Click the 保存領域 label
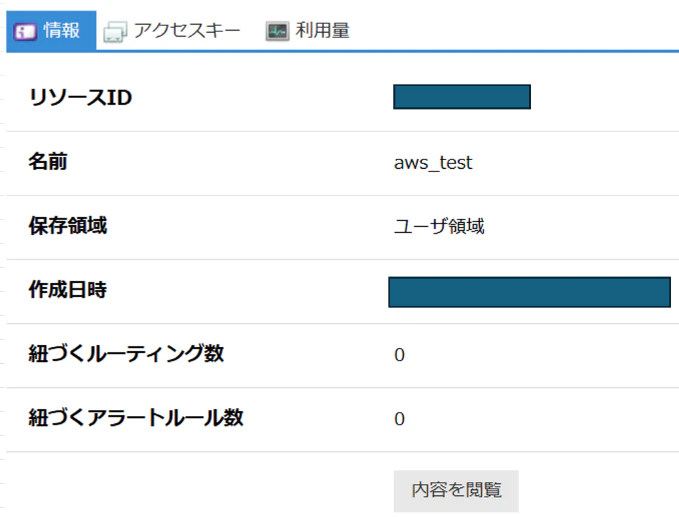This screenshot has height=517, width=679. [68, 226]
